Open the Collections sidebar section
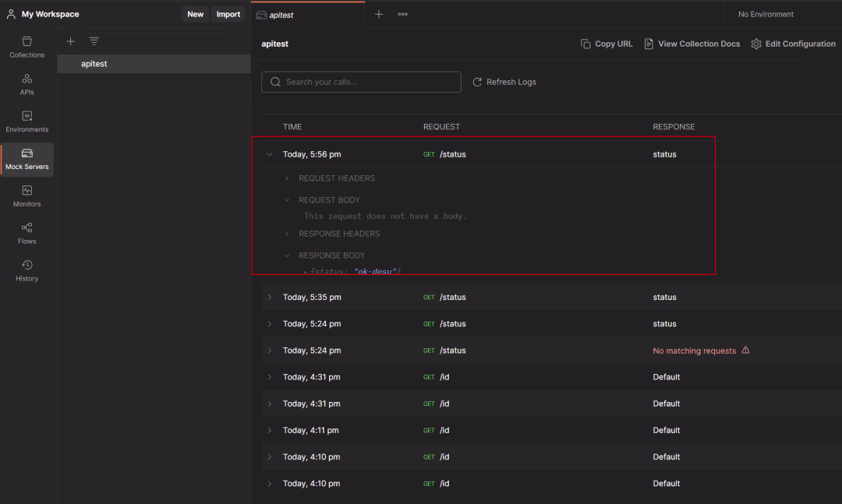 point(27,48)
